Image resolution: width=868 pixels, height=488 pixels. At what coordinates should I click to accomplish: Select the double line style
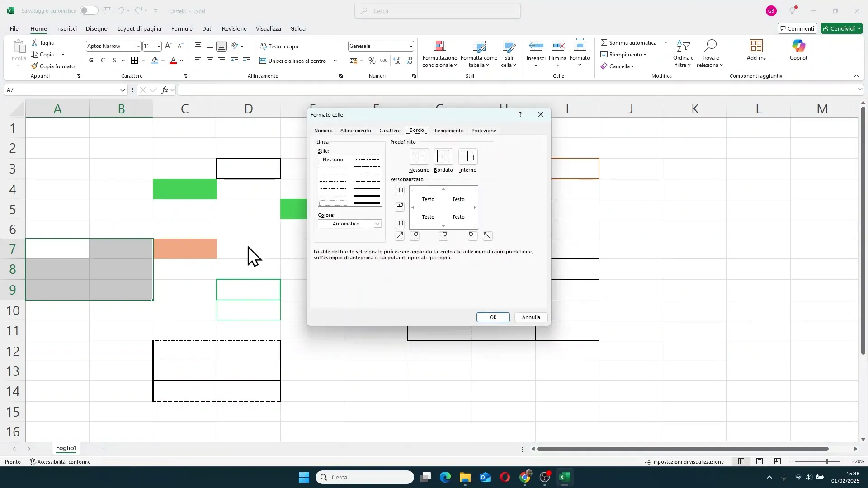click(x=367, y=203)
